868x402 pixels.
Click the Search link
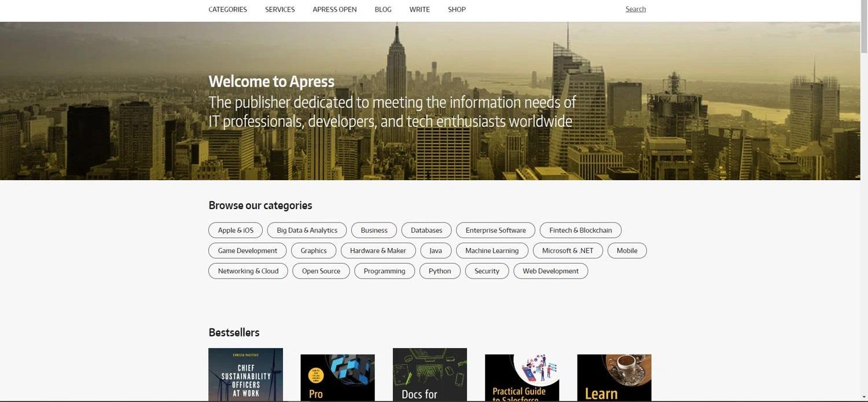635,9
